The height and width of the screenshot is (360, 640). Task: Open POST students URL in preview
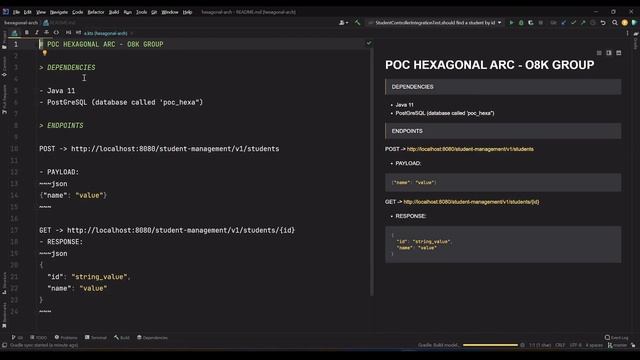coord(470,149)
